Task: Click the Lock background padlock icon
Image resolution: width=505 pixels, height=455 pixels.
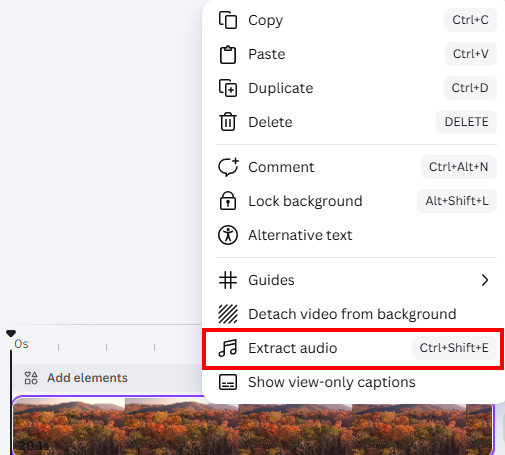Action: pyautogui.click(x=228, y=201)
